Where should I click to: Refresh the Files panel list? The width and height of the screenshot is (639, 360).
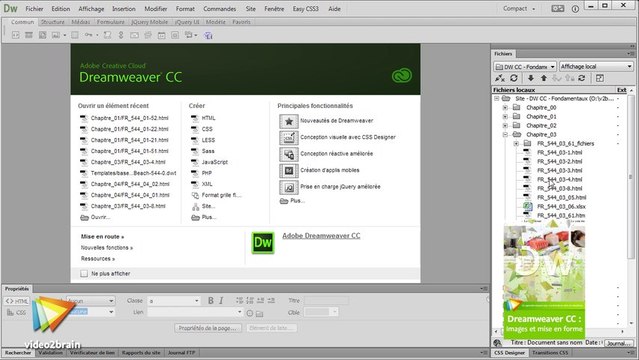(514, 78)
